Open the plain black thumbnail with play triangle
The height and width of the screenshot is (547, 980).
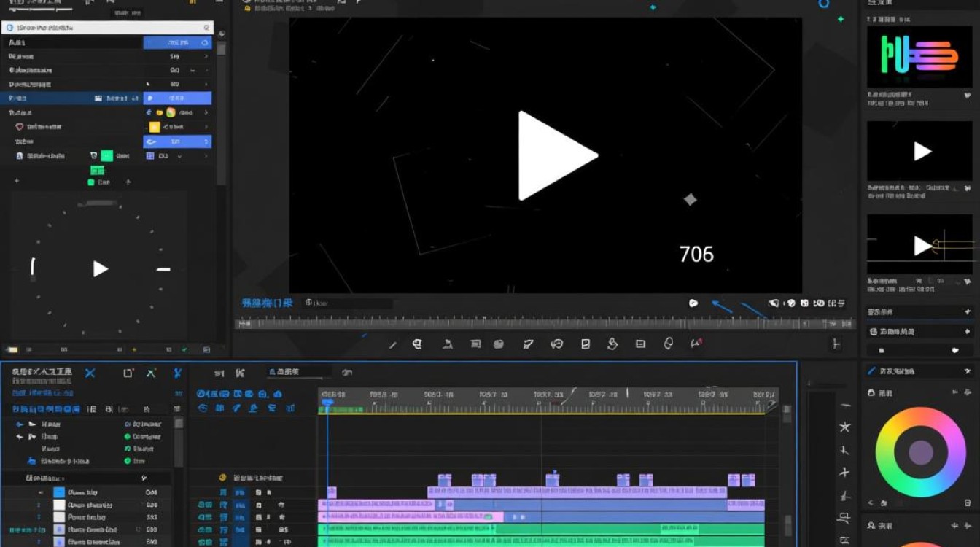point(920,151)
